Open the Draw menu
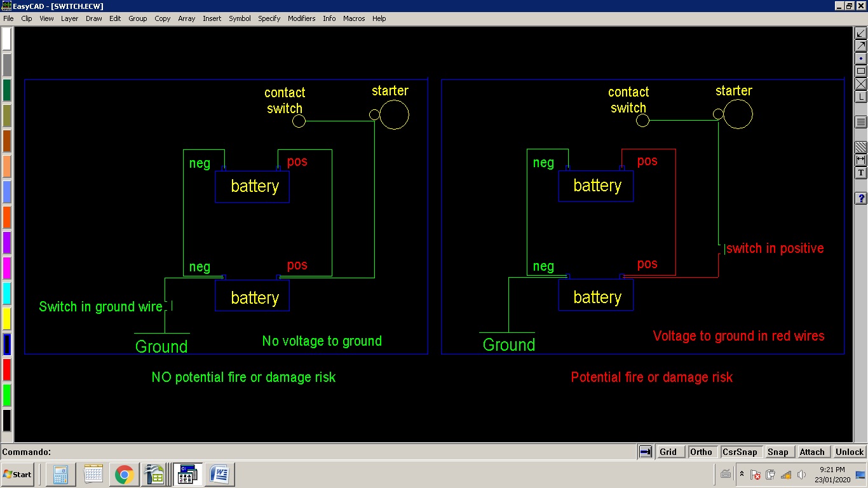Viewport: 868px width, 488px height. pos(94,18)
